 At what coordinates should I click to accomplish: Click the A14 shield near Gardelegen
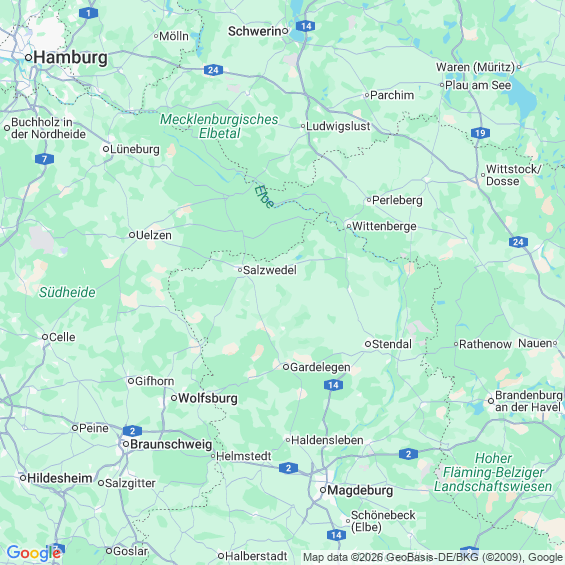333,385
